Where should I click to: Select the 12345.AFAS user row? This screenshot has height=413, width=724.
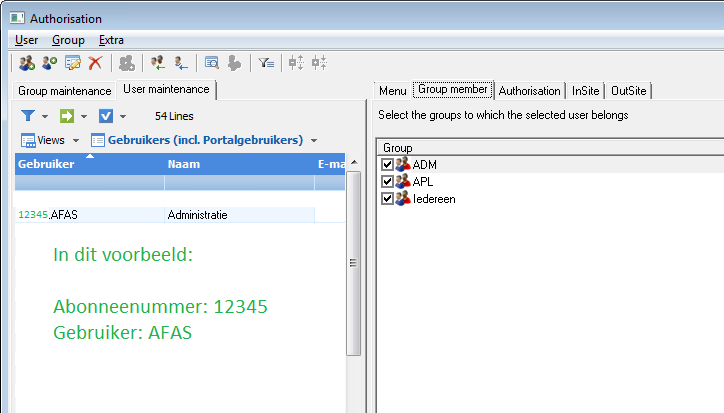[180, 215]
